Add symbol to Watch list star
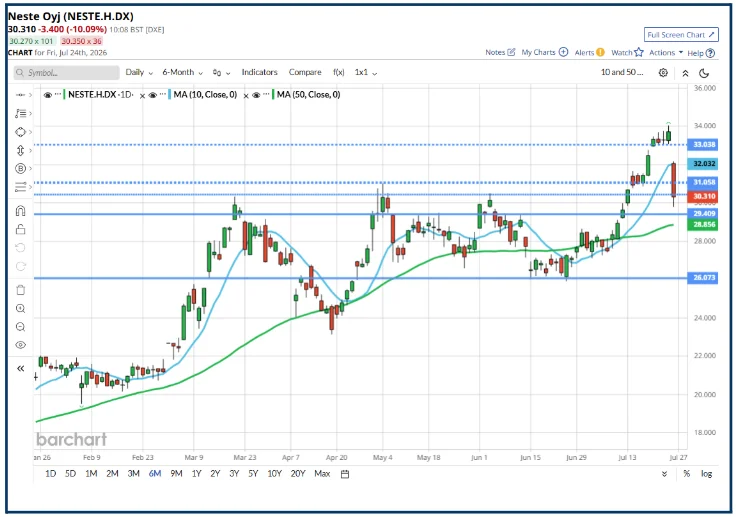The width and height of the screenshot is (736, 517). 627,53
